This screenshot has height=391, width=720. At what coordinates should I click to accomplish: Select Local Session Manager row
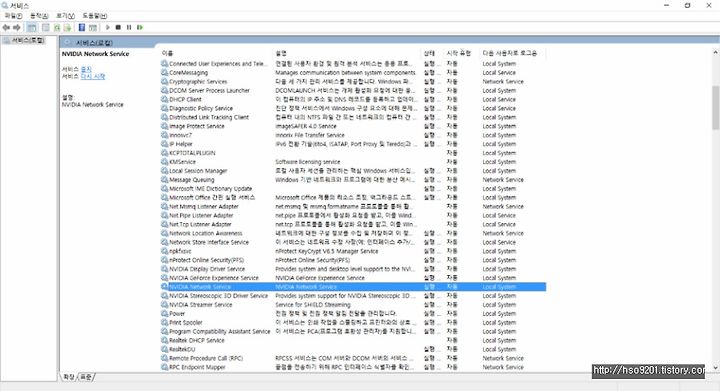(353, 171)
